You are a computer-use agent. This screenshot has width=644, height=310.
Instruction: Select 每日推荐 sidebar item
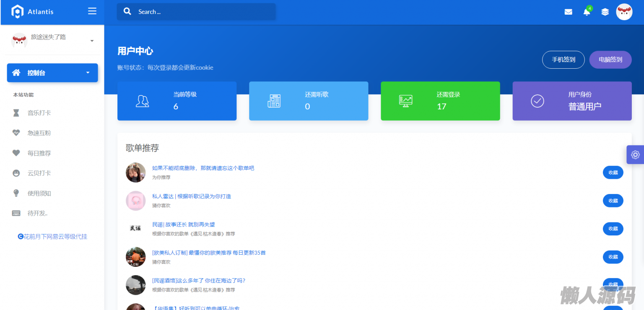[x=39, y=153]
